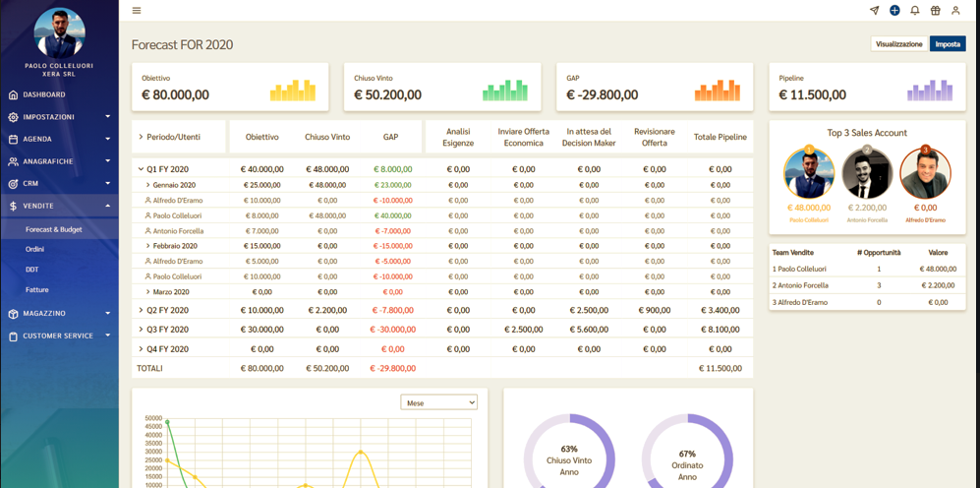980x488 pixels.
Task: Open the notifications bell icon
Action: click(914, 11)
